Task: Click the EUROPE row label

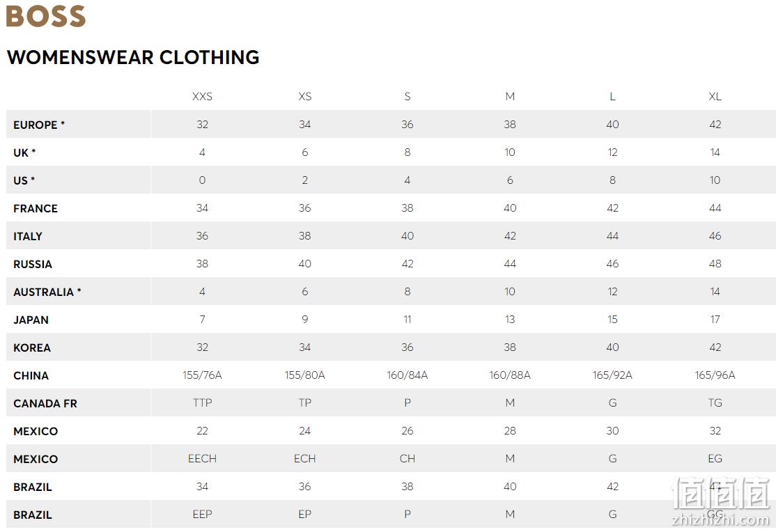Action: (x=39, y=125)
